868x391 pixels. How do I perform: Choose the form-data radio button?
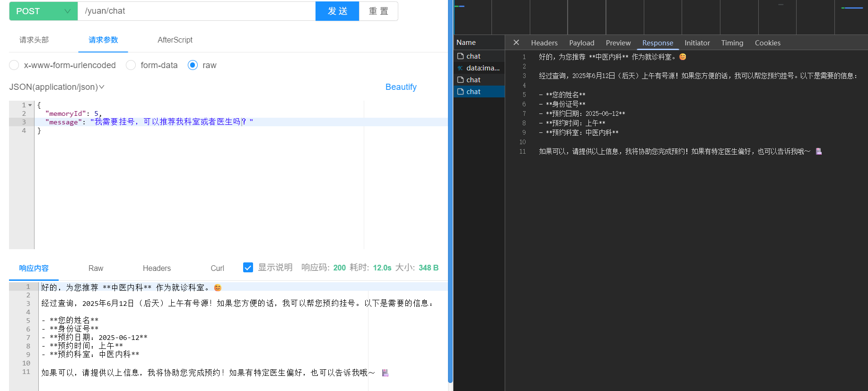pos(131,65)
